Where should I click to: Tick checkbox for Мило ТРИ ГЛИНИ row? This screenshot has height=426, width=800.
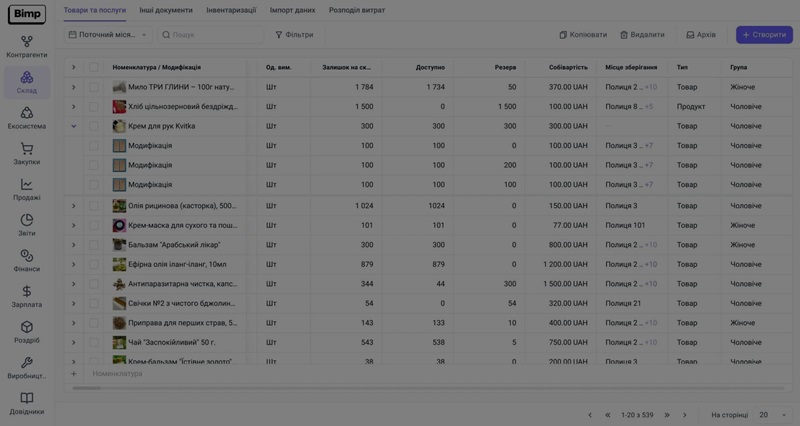coord(94,87)
